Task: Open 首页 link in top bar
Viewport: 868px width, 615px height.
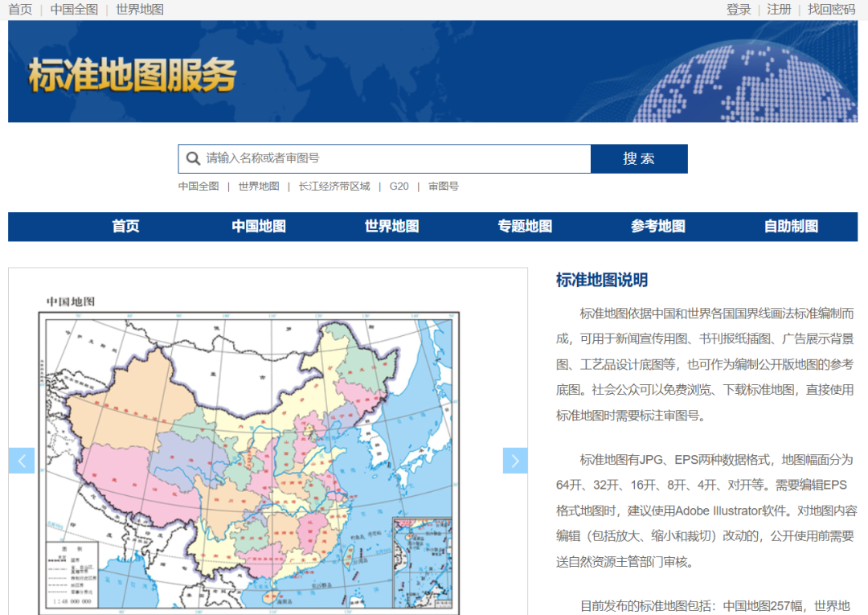Action: (x=20, y=10)
